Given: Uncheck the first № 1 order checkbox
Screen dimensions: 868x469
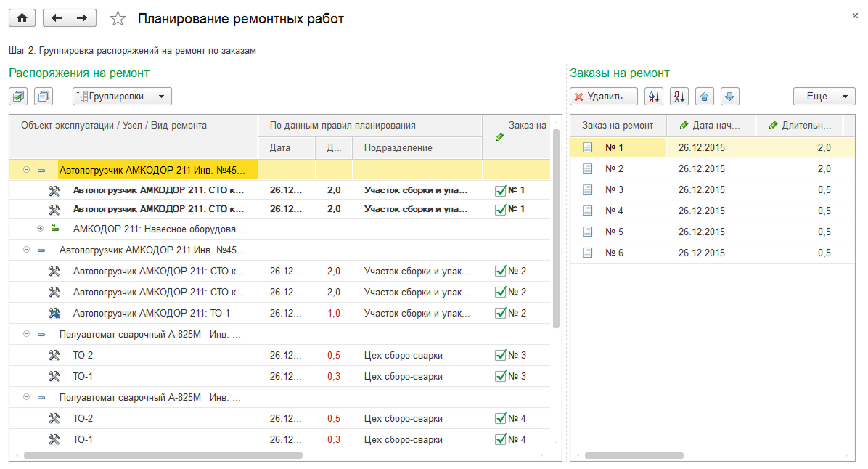Looking at the screenshot, I should pos(501,190).
